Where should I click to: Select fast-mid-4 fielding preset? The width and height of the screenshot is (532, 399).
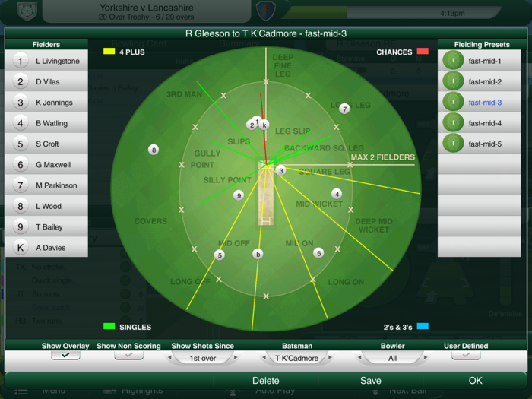click(479, 122)
